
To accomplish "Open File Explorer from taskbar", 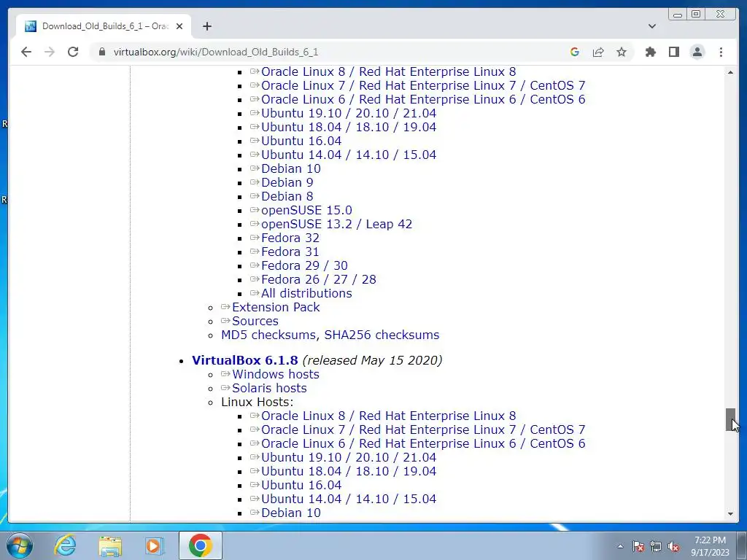I will pos(110,545).
